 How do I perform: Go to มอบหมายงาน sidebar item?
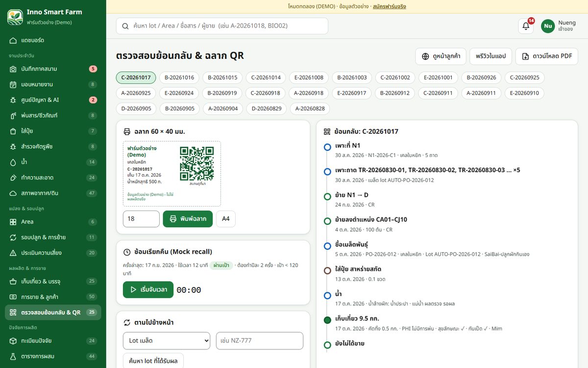click(x=53, y=84)
